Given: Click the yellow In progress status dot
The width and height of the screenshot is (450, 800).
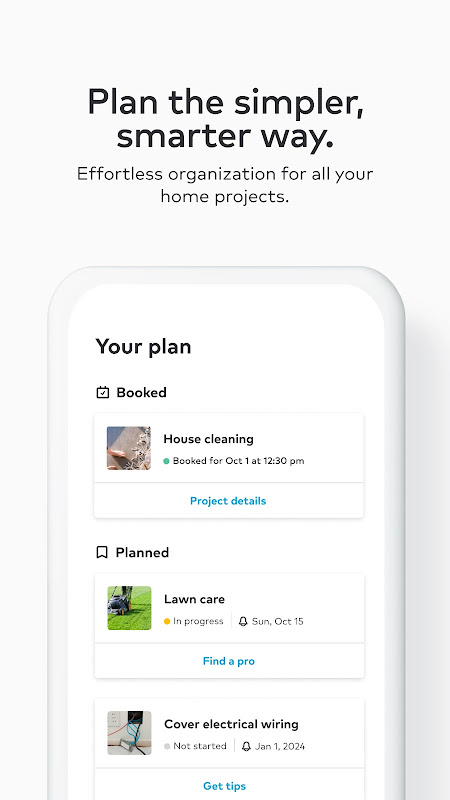Looking at the screenshot, I should coord(167,621).
